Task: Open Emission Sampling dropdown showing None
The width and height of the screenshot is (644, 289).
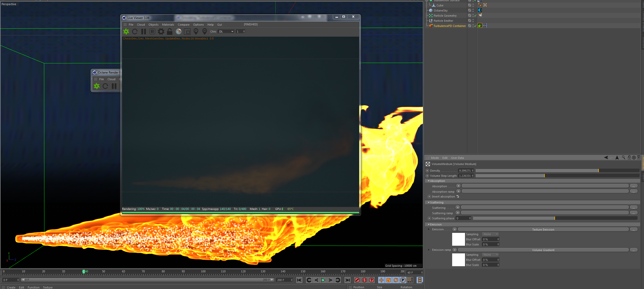Action: point(490,234)
